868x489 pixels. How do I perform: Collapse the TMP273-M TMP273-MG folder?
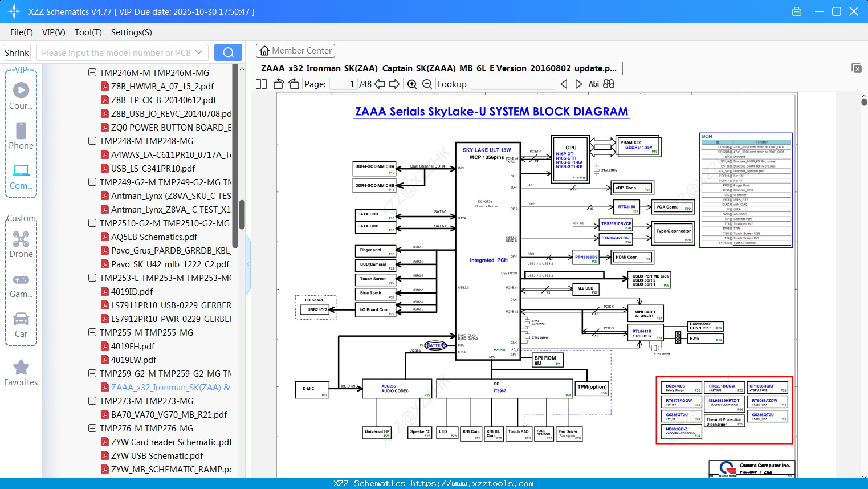[92, 401]
